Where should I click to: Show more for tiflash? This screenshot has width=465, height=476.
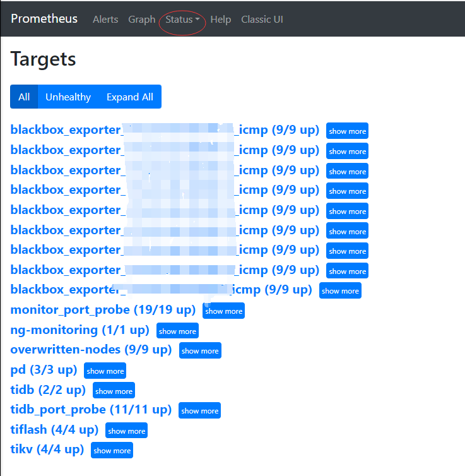126,431
